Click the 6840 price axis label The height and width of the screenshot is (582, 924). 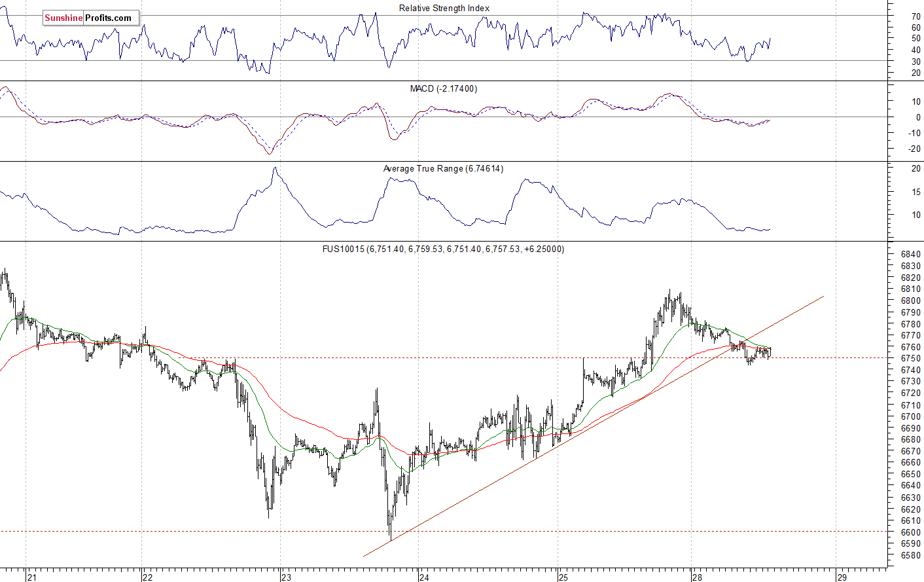[911, 254]
